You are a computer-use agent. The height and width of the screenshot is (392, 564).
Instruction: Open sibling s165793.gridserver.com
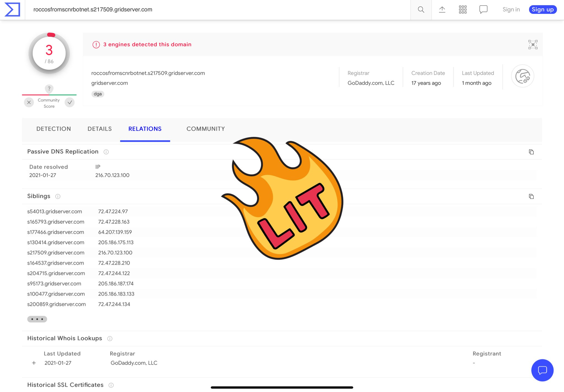pos(56,222)
